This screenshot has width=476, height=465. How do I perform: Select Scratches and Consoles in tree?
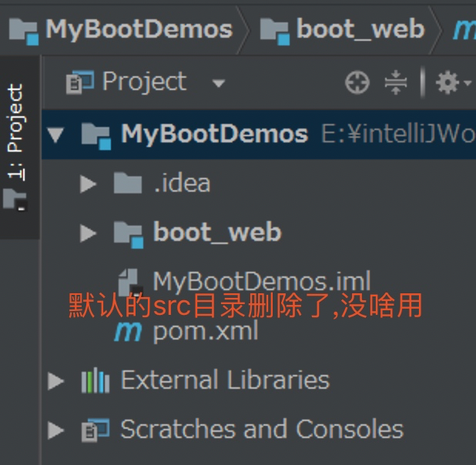tap(263, 429)
